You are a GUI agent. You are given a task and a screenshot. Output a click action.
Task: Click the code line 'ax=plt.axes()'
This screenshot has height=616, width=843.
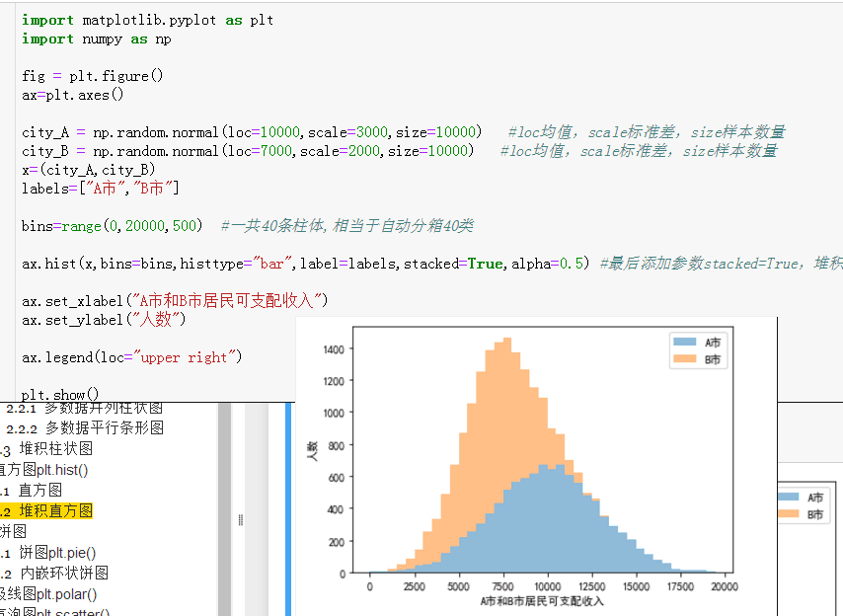point(73,95)
